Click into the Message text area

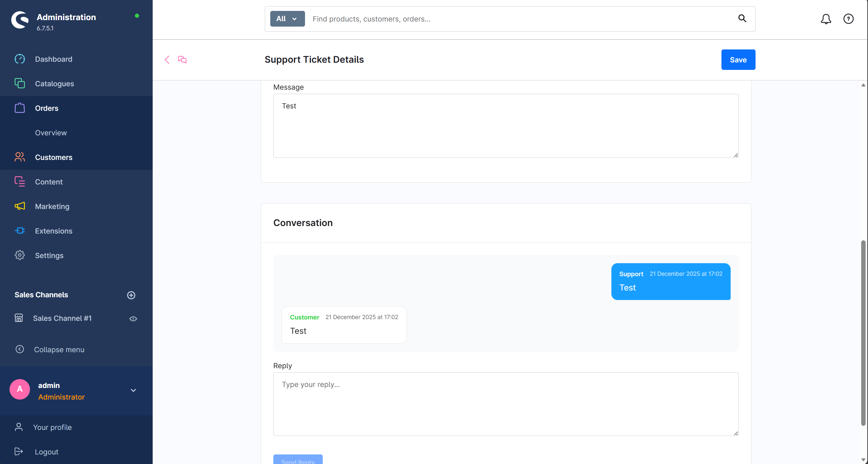(x=506, y=126)
